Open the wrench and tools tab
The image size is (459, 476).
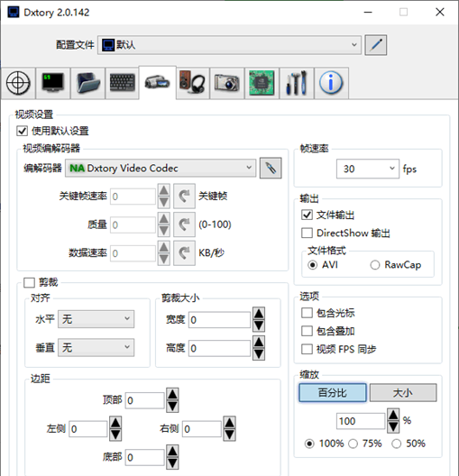pyautogui.click(x=297, y=83)
